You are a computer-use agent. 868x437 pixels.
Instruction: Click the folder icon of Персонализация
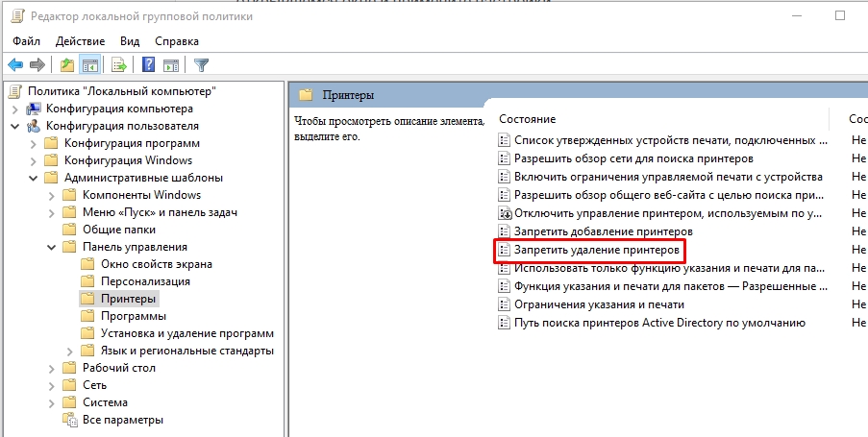coord(87,281)
